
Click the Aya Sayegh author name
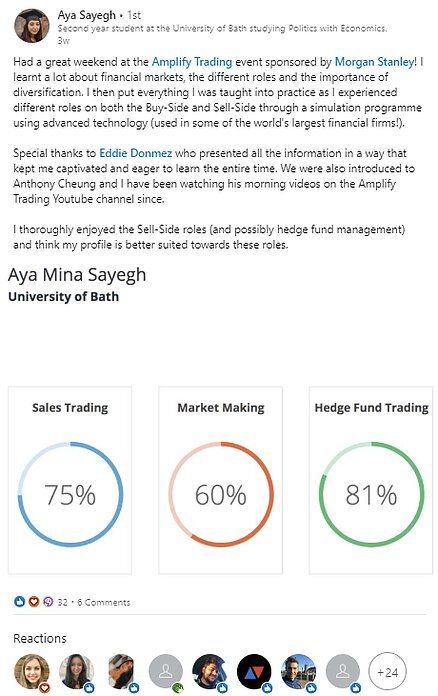(x=87, y=15)
